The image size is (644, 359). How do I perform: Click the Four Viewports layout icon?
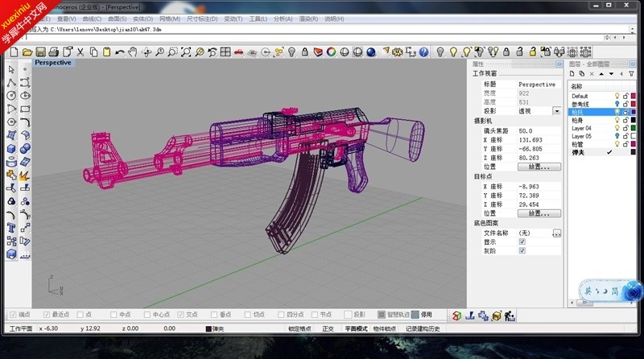click(x=225, y=52)
